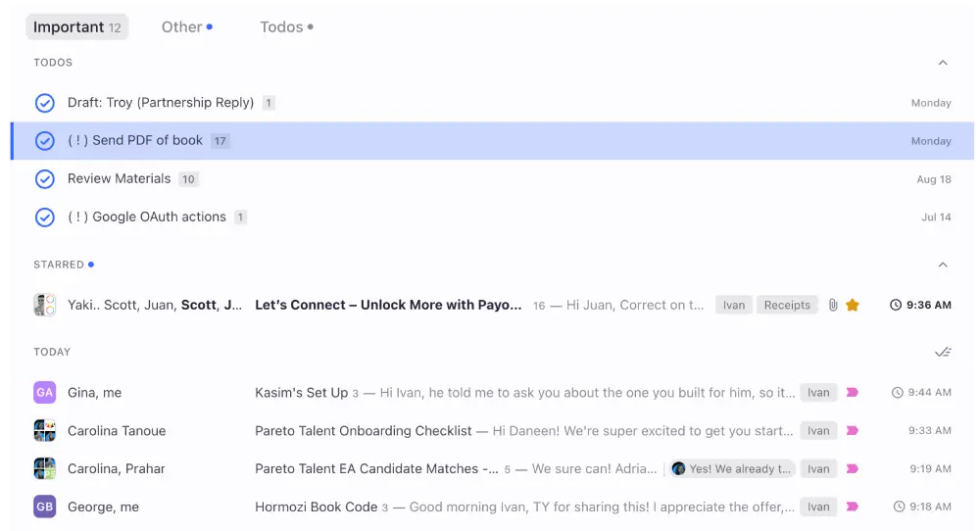Check off Google OAuth actions todo

(x=44, y=217)
